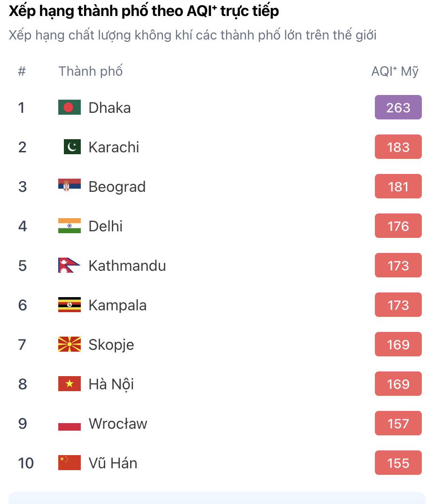Screen dimensions: 435x504
Task: Click the Bangladesh flag icon beside Dhaka
Action: 70,108
